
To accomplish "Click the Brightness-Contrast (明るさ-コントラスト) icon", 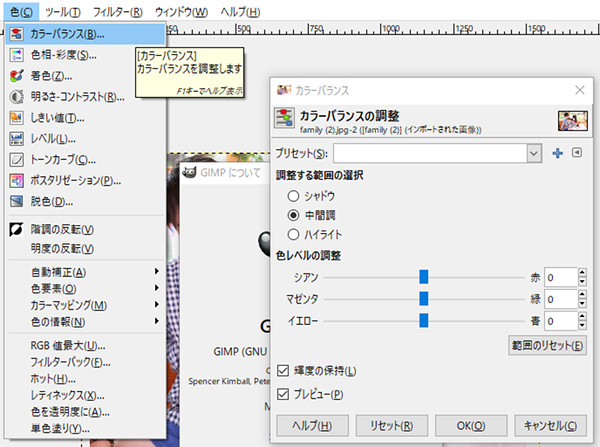I will tap(16, 96).
